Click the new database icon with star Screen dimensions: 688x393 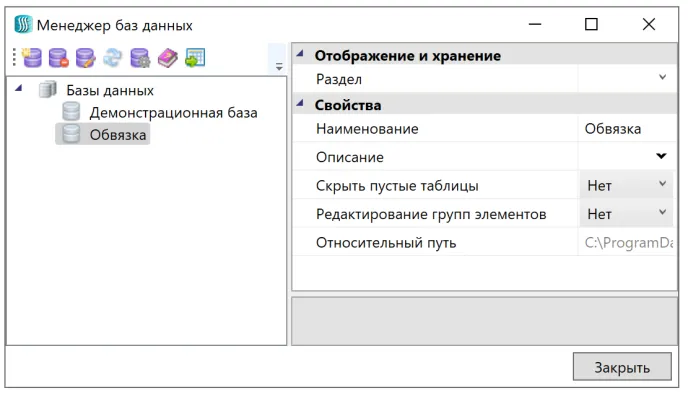pyautogui.click(x=32, y=57)
